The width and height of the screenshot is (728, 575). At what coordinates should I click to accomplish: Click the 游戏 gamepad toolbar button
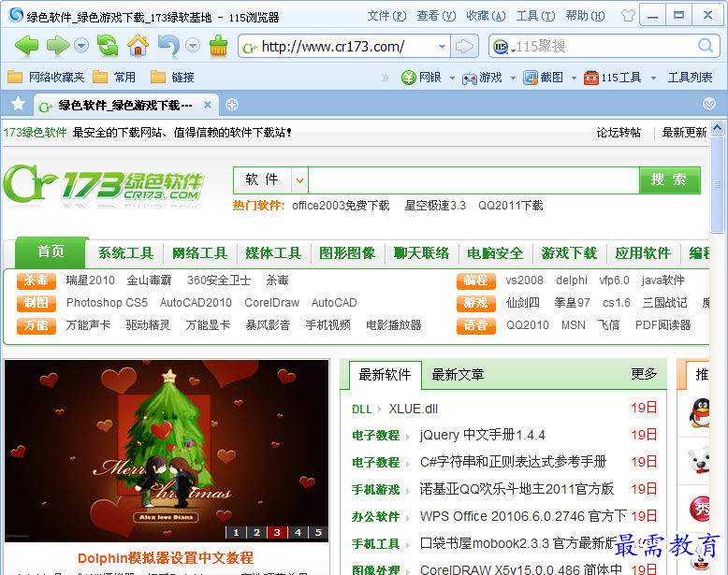click(x=482, y=78)
